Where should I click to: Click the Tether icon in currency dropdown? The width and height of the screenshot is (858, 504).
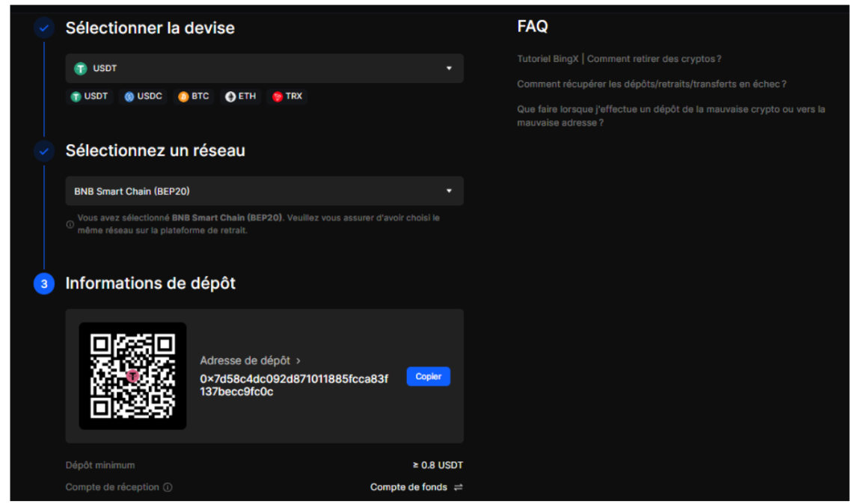[x=81, y=68]
